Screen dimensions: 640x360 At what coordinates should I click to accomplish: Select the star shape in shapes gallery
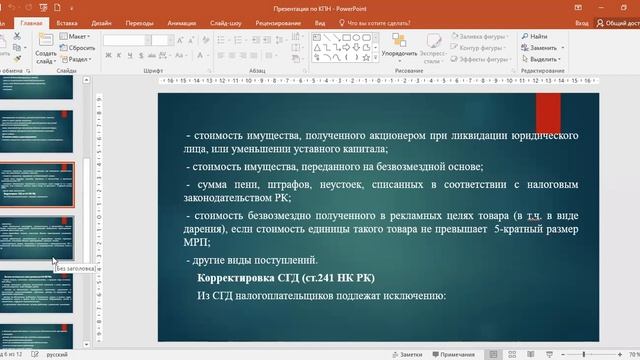tap(366, 58)
